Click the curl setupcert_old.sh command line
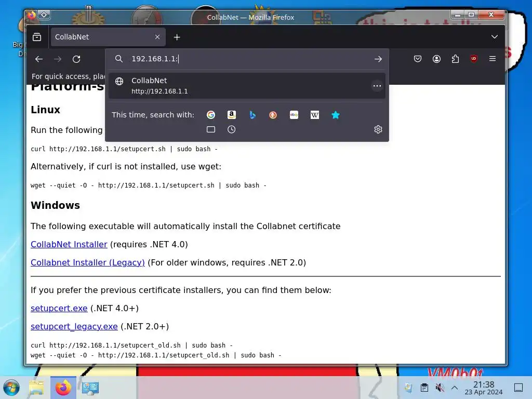 click(131, 345)
